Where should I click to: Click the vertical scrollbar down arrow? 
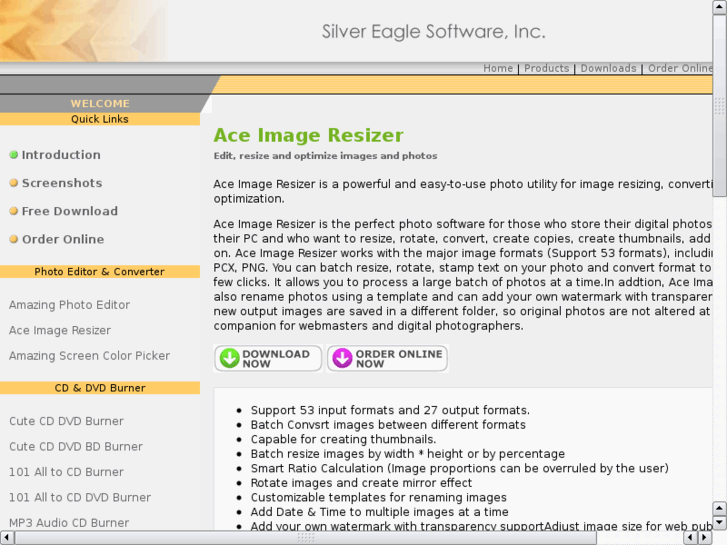(x=719, y=523)
